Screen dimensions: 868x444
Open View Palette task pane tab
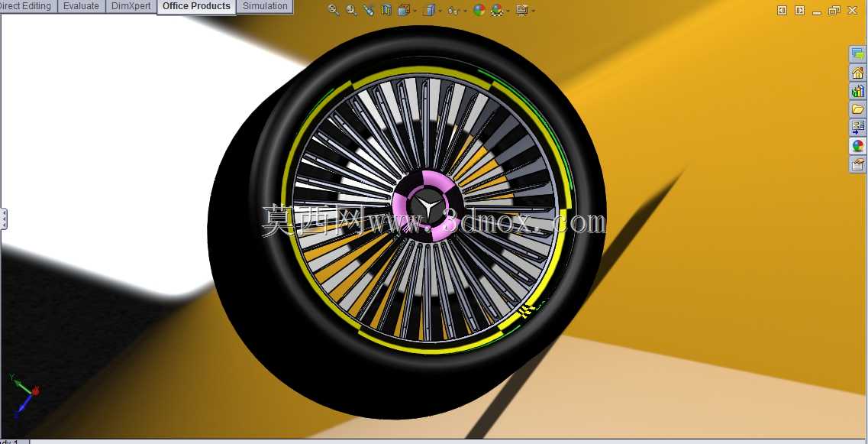(857, 128)
